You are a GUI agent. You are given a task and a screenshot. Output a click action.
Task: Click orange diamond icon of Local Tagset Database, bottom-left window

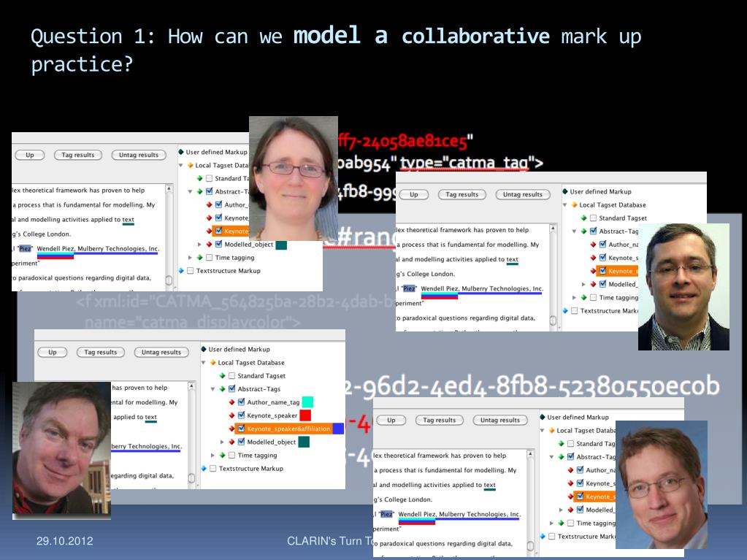point(213,362)
